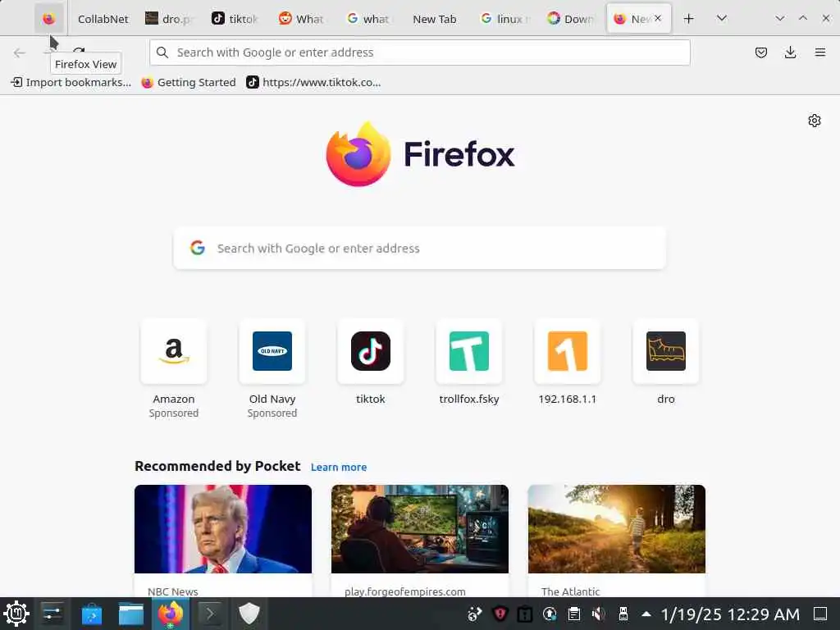This screenshot has width=840, height=630.
Task: Click the page center Google search box
Action: point(419,248)
